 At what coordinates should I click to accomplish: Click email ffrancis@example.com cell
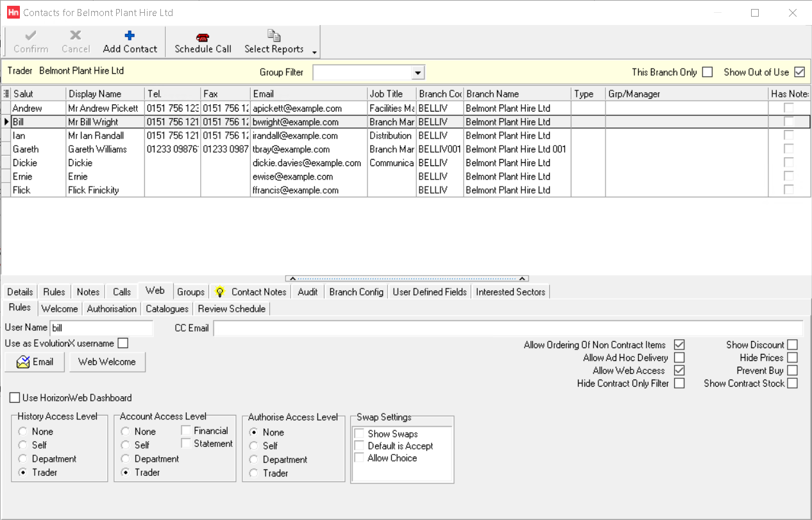point(309,190)
